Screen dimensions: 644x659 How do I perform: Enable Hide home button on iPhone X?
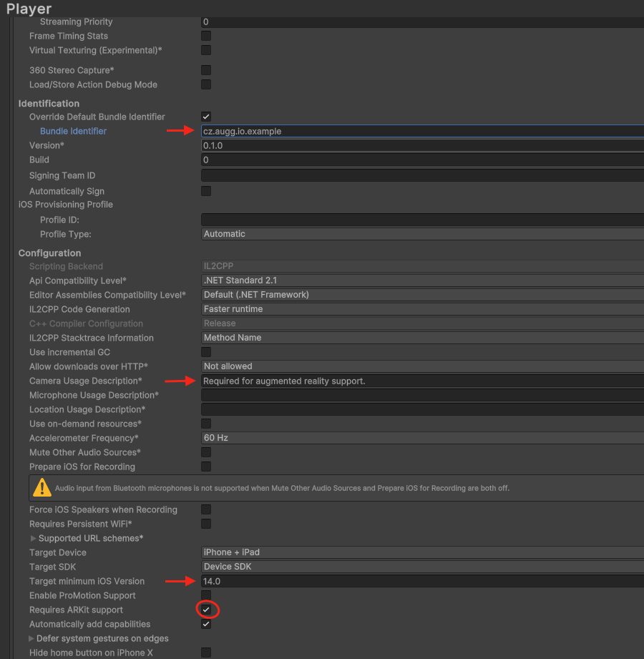(x=206, y=653)
